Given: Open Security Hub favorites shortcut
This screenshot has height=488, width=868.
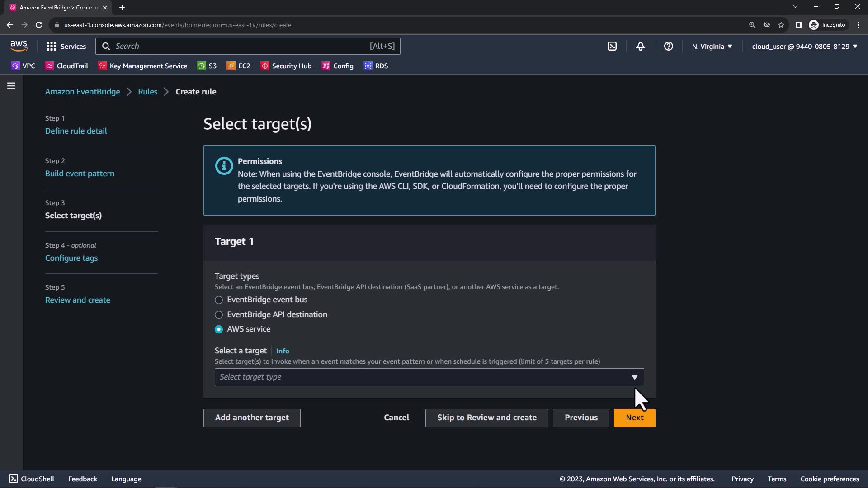Looking at the screenshot, I should (x=286, y=66).
